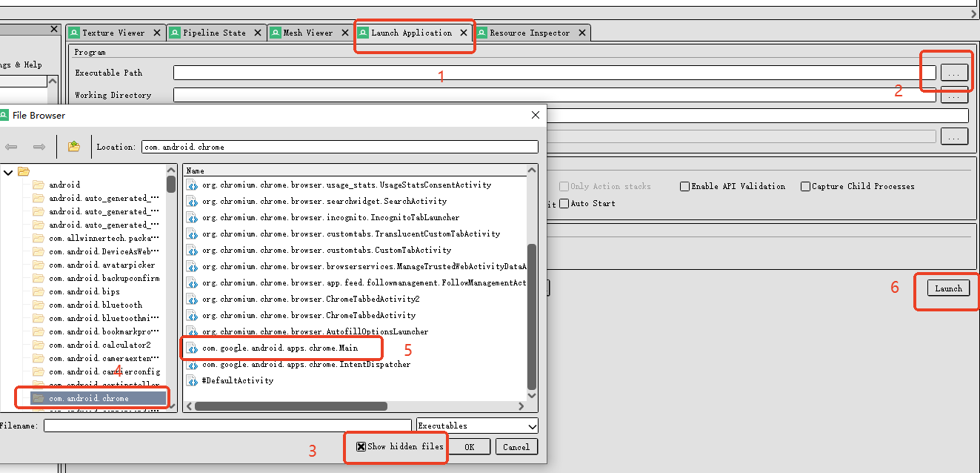Image resolution: width=980 pixels, height=473 pixels.
Task: Click the Launch button
Action: coord(947,288)
